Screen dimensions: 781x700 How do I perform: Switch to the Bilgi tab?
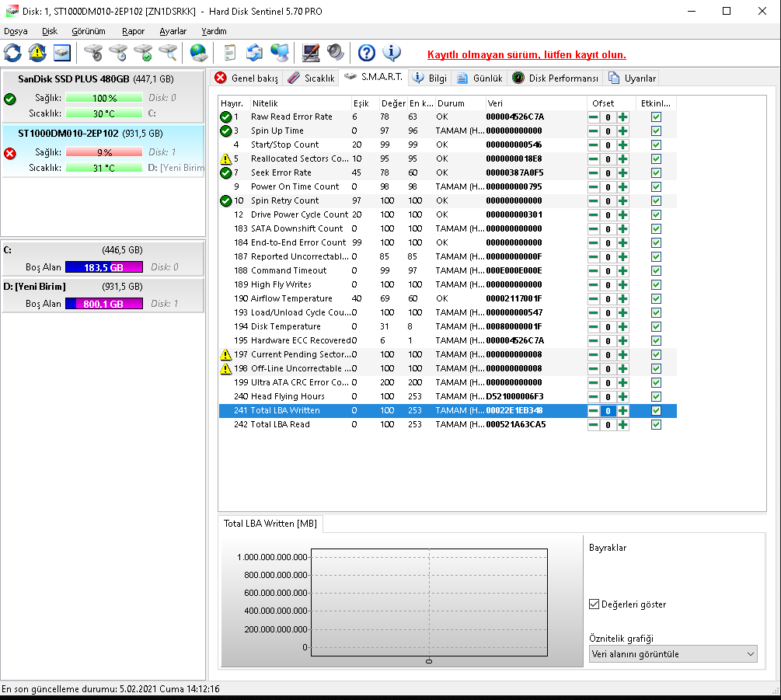coord(431,78)
